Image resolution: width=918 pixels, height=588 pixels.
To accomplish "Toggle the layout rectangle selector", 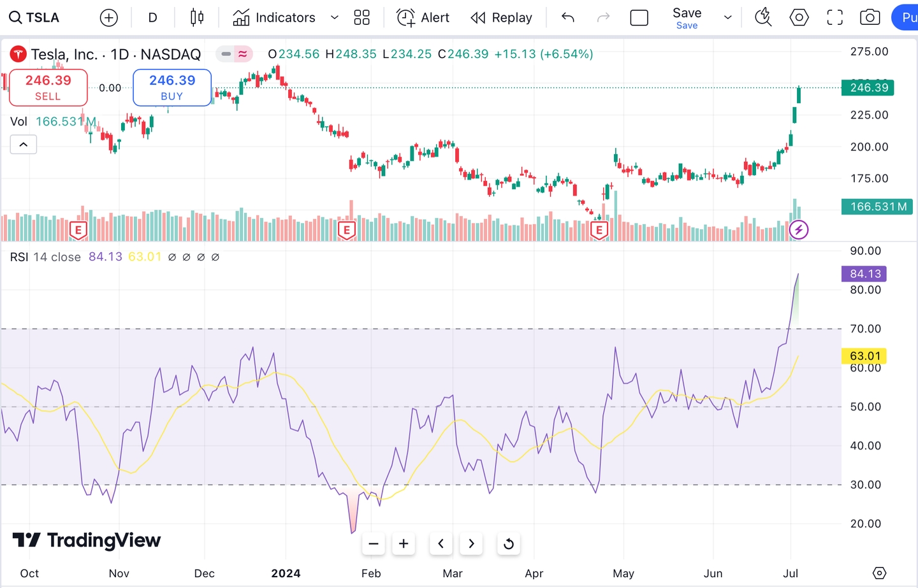I will 639,18.
